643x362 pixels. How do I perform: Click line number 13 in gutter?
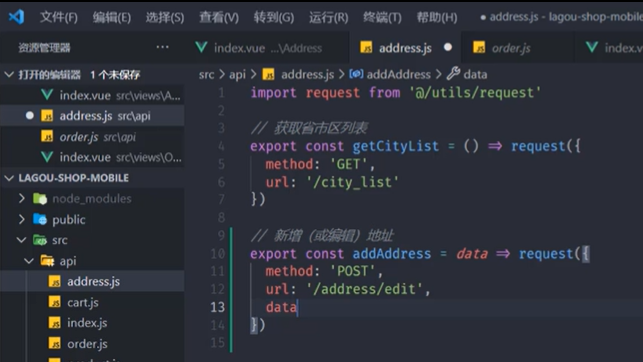pos(217,307)
